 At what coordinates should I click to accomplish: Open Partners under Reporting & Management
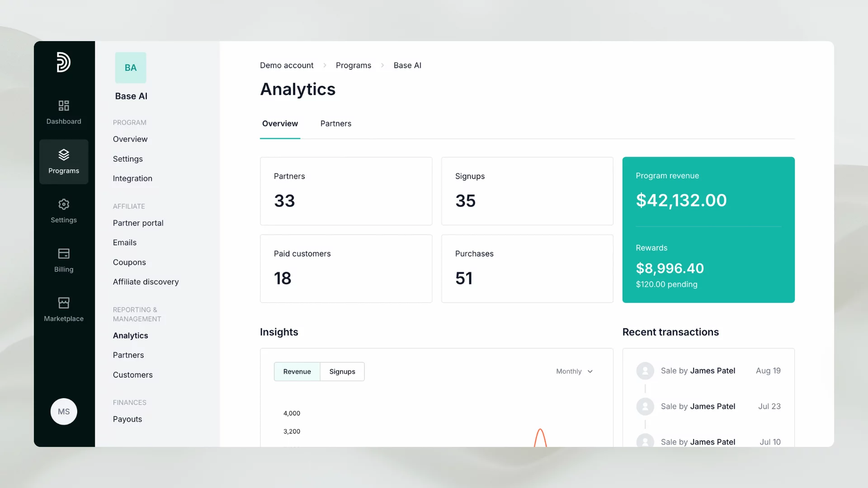[128, 355]
